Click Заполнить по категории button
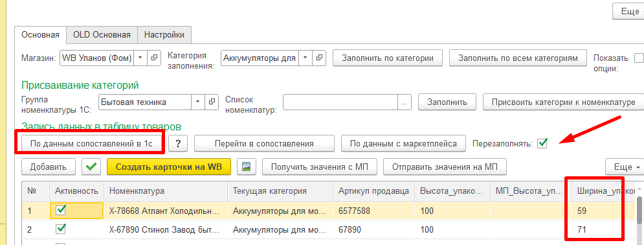 388,58
